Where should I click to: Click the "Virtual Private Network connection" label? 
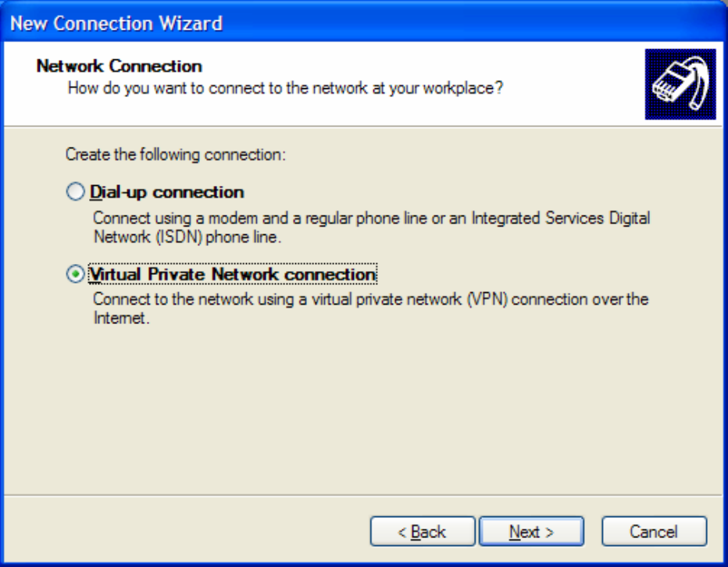(233, 275)
